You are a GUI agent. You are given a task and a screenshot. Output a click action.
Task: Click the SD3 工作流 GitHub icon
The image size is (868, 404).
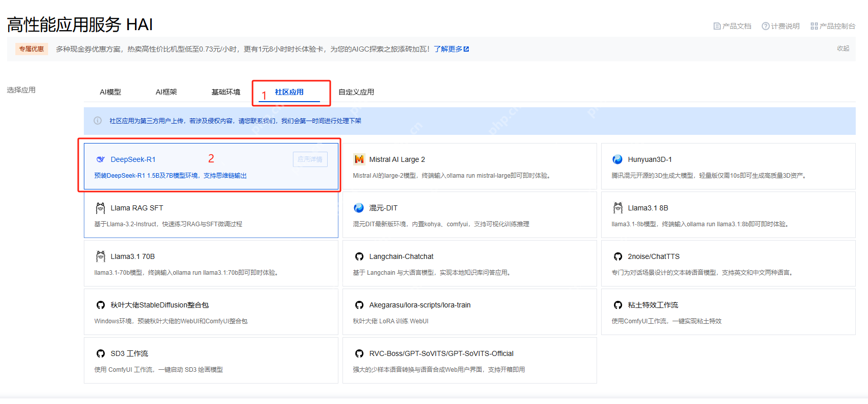click(x=101, y=353)
